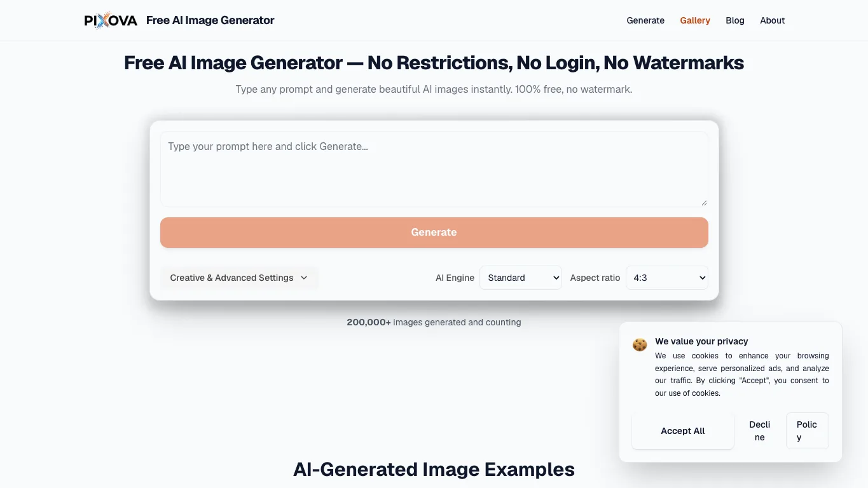Screen dimensions: 868x488
Task: Focus the prompt text area
Action: 434,169
